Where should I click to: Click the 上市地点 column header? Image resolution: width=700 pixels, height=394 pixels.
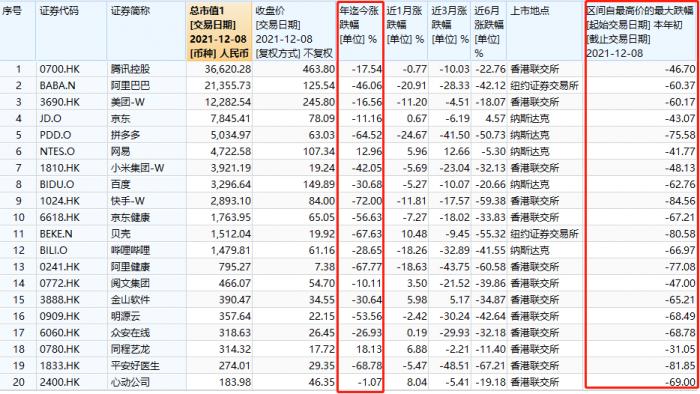pyautogui.click(x=546, y=32)
